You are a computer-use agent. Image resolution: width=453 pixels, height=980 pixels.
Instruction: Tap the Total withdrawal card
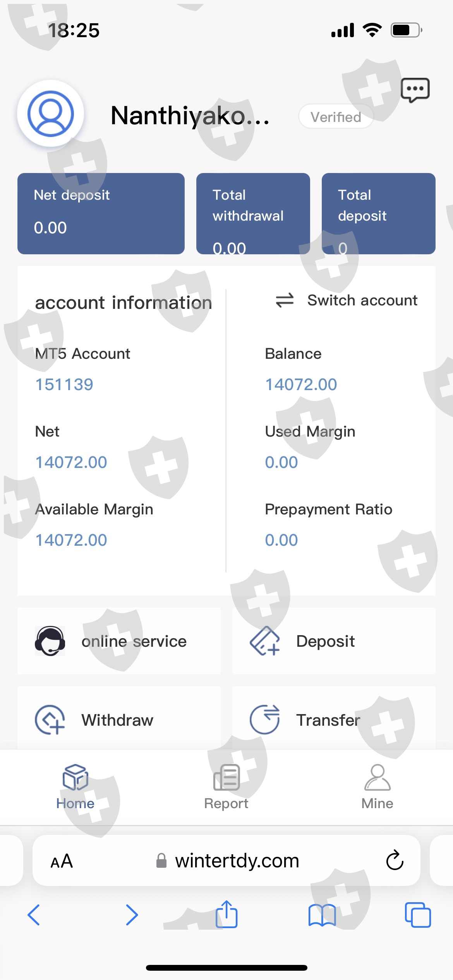pyautogui.click(x=253, y=213)
